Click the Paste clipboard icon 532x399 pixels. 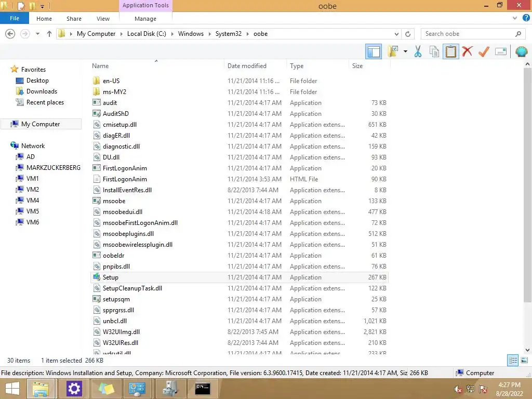tap(451, 51)
